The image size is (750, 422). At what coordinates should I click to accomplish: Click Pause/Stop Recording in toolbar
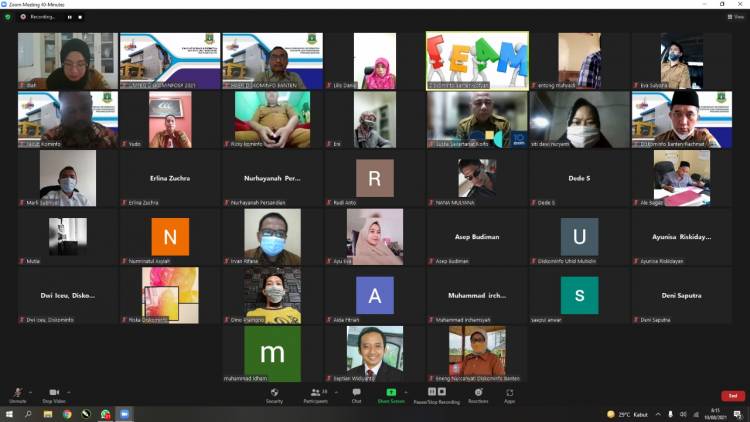point(437,393)
